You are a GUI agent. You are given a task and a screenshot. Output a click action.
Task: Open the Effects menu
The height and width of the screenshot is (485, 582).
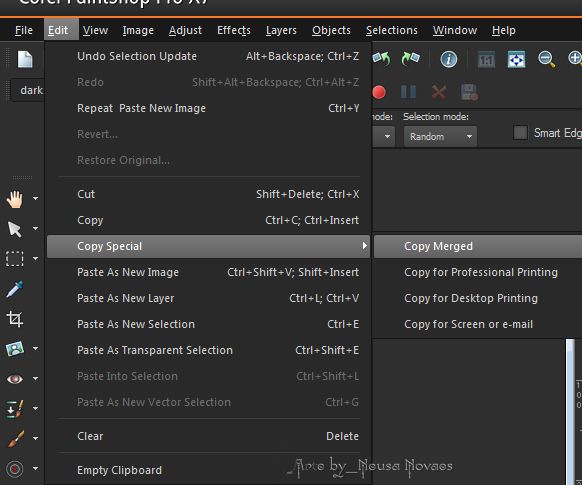point(234,30)
